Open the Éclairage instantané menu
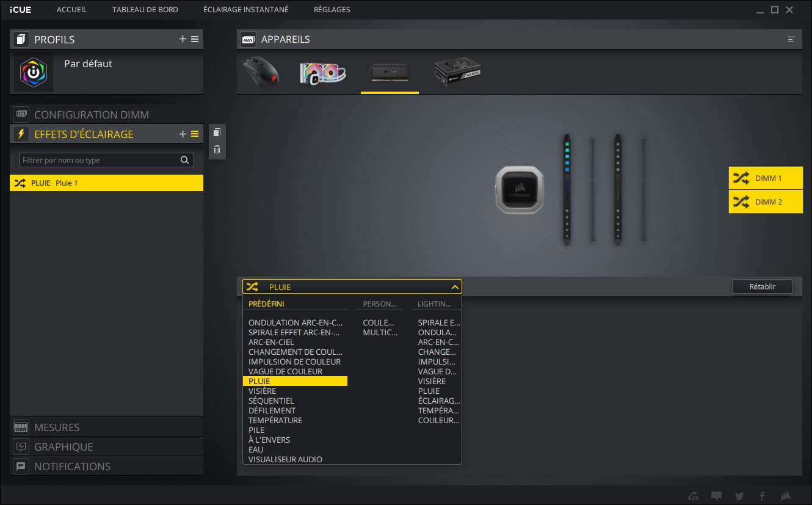 [246, 10]
